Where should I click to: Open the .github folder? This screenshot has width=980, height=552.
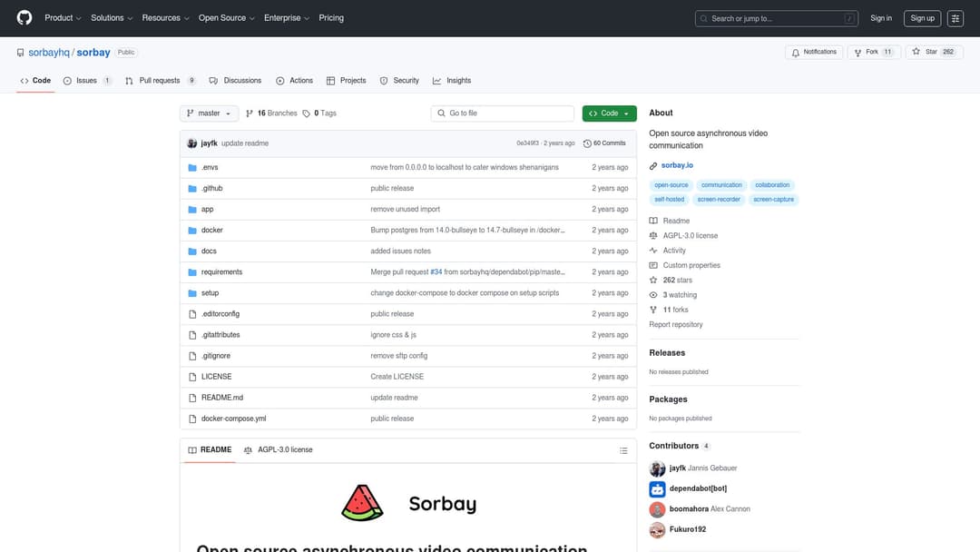211,188
